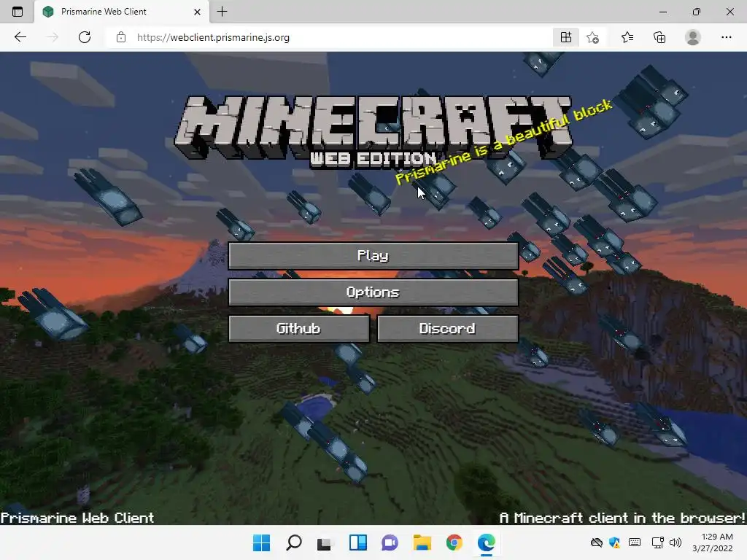Open Task View on the taskbar
Viewport: 747px width, 560px height.
[325, 542]
